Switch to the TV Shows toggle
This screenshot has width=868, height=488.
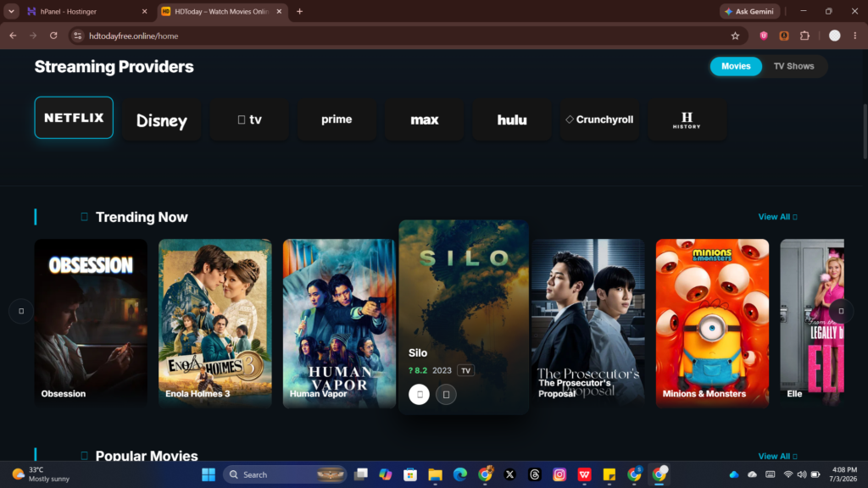(793, 66)
